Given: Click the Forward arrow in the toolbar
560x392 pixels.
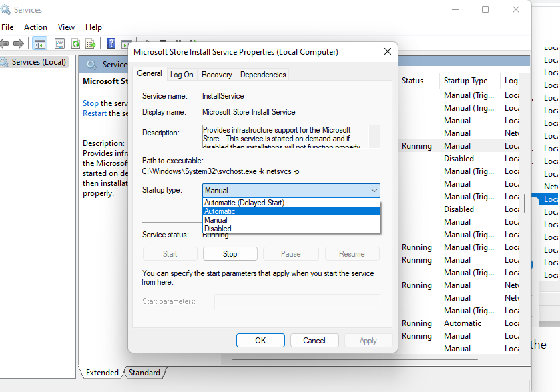Looking at the screenshot, I should click(x=19, y=44).
